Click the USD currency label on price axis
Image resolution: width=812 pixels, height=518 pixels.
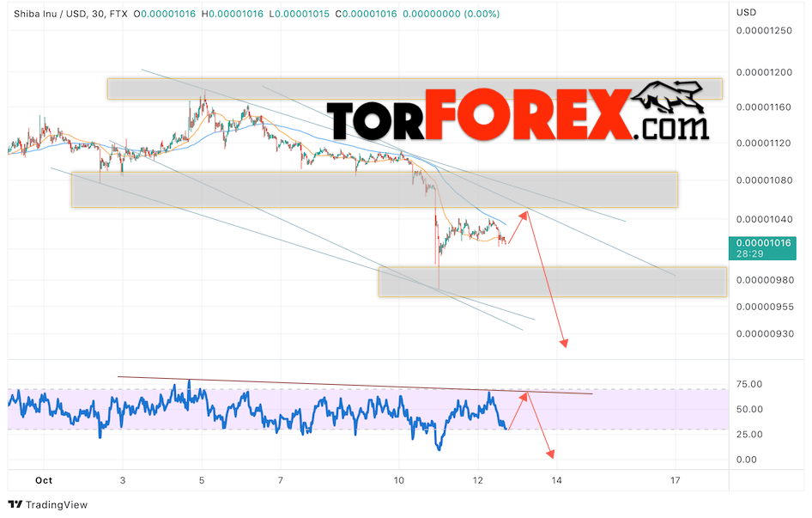746,12
